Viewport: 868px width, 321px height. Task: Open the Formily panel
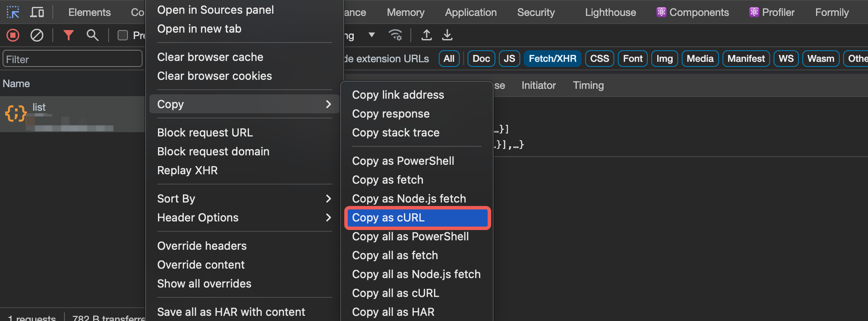[832, 12]
